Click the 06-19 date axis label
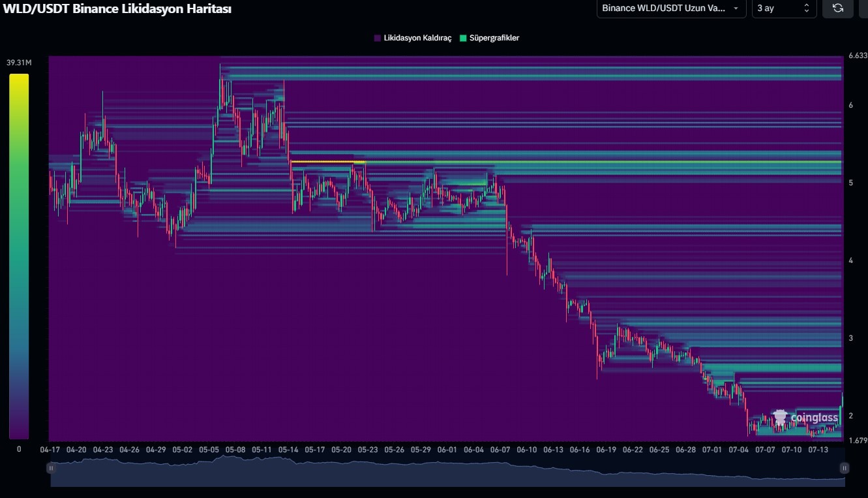The height and width of the screenshot is (498, 868). (606, 450)
